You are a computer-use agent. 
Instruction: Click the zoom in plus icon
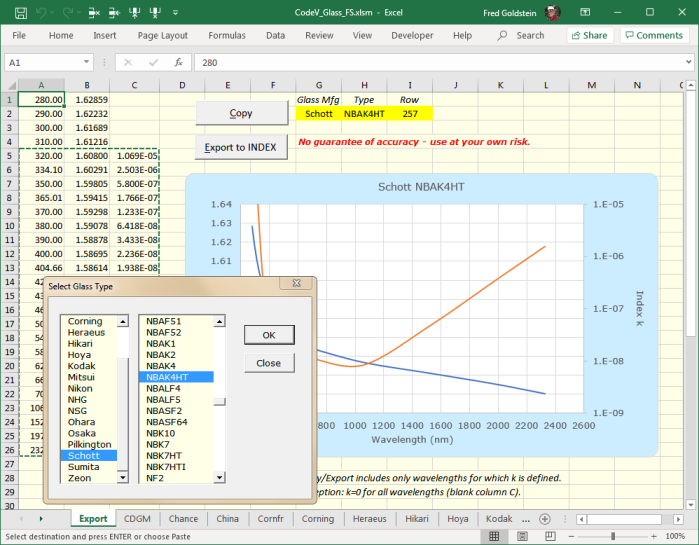pos(654,536)
